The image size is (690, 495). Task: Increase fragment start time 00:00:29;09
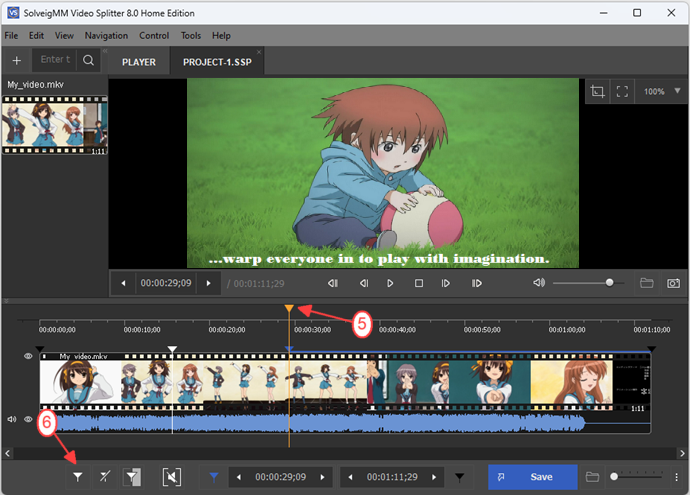pos(323,477)
